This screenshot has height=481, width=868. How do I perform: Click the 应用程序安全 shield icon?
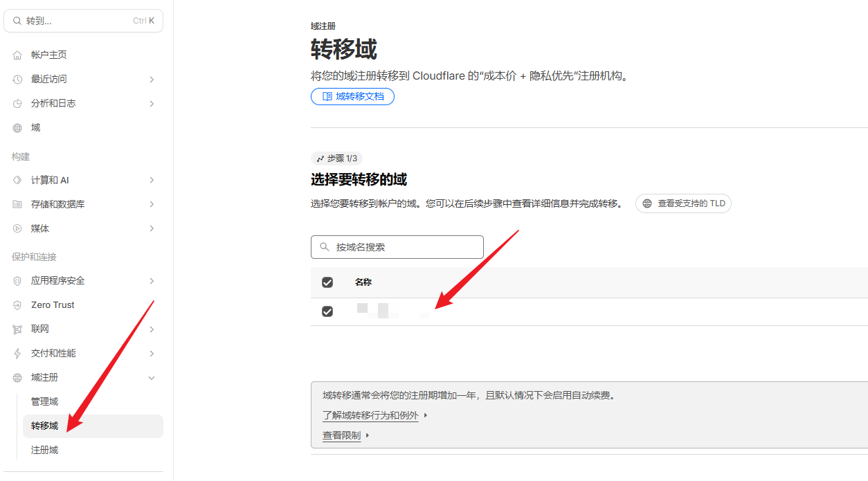click(x=17, y=280)
